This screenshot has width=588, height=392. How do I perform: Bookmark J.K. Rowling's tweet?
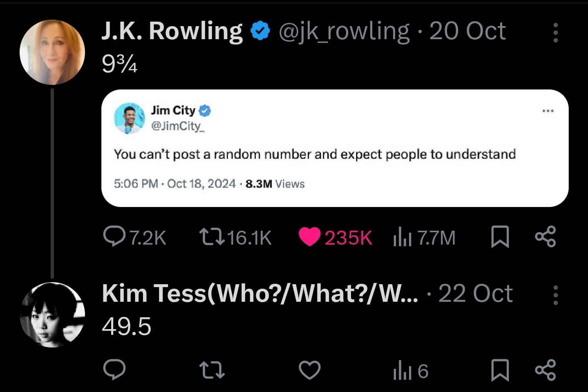pyautogui.click(x=500, y=237)
